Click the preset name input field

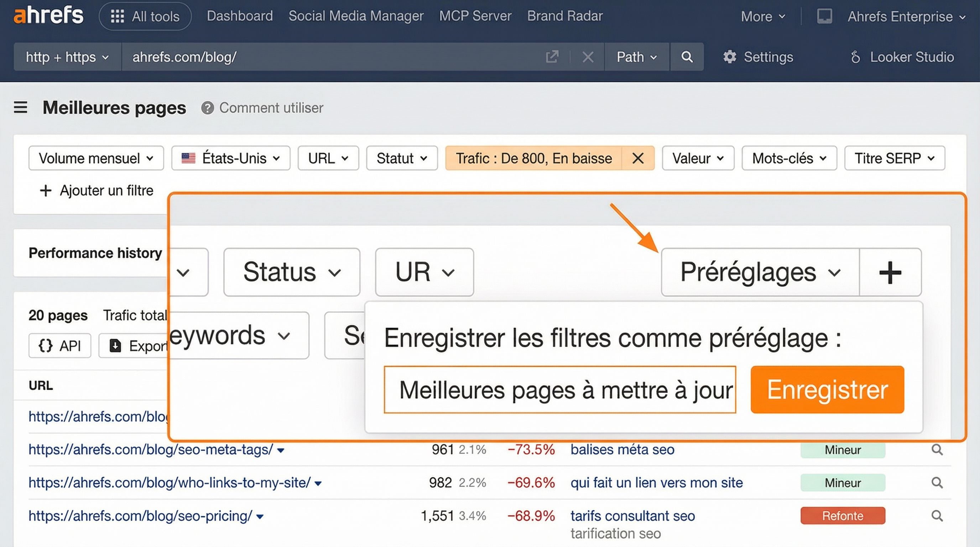pos(559,390)
